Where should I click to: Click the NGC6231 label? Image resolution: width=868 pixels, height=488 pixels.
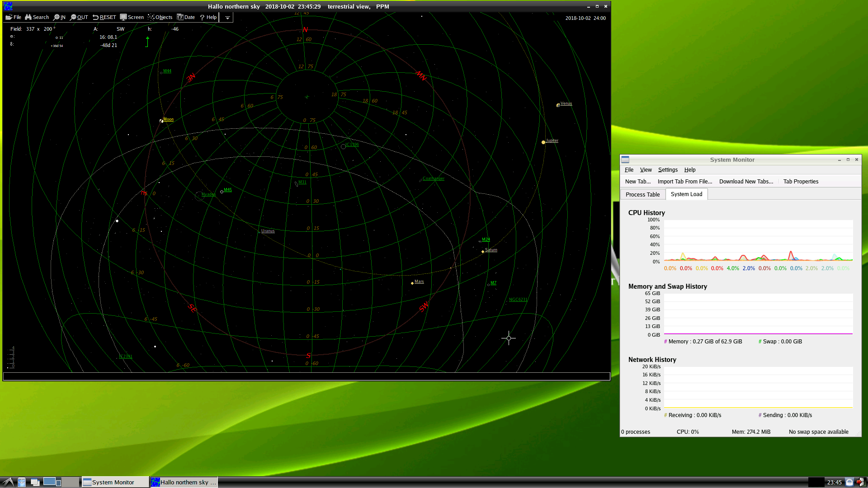518,300
